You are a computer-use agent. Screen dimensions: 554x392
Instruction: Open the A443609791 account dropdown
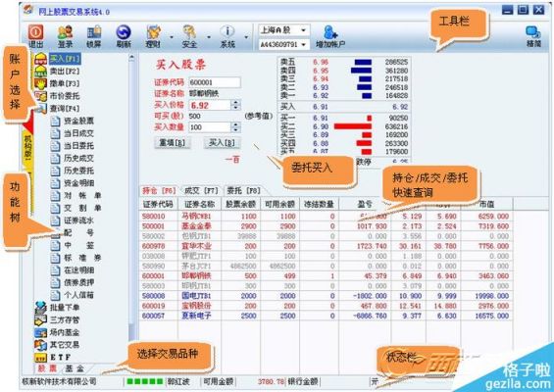(303, 45)
